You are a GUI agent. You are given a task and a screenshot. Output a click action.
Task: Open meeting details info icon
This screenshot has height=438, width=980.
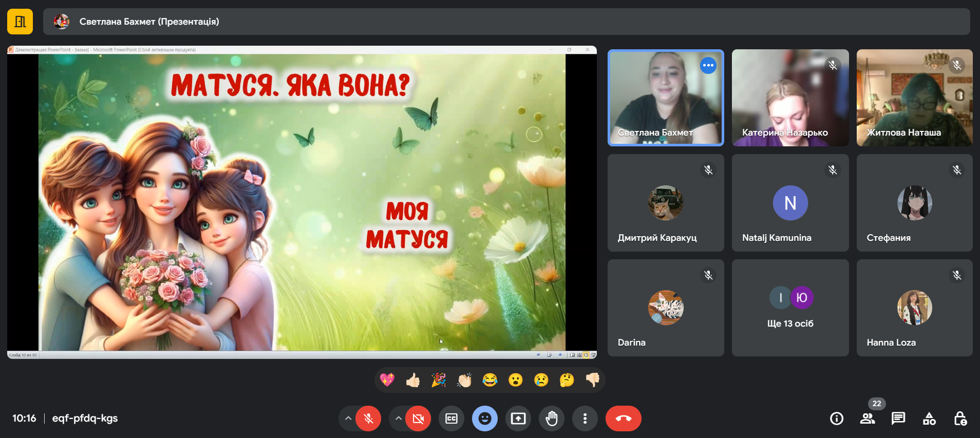(x=837, y=418)
